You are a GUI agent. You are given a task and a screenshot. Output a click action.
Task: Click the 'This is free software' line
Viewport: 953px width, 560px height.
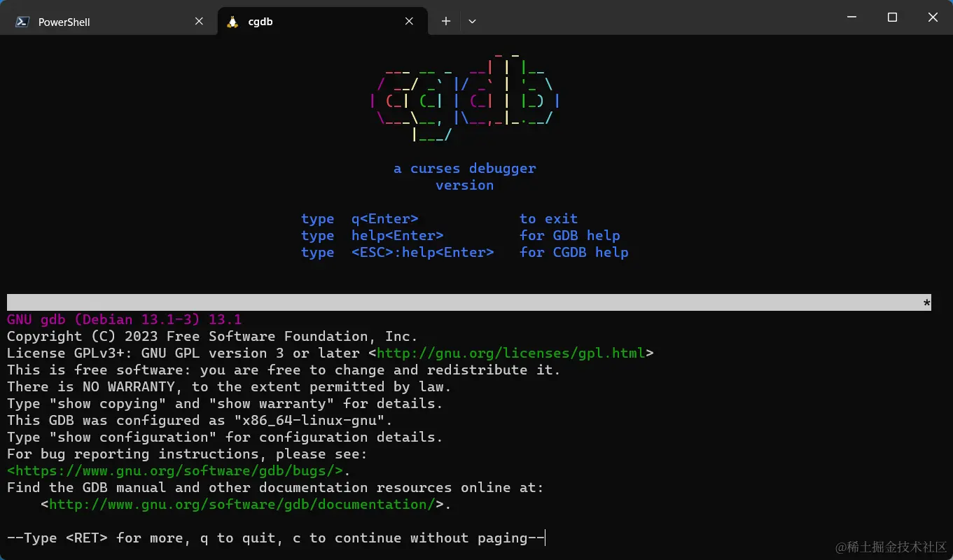[284, 370]
